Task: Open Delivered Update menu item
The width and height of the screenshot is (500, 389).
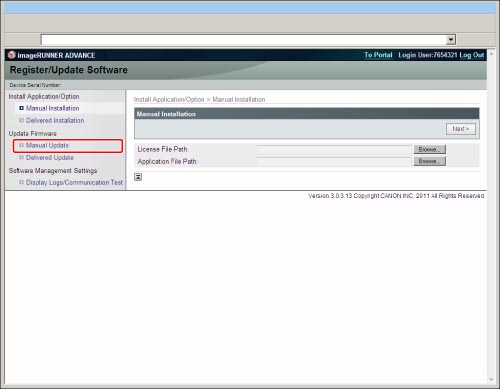Action: tap(50, 158)
